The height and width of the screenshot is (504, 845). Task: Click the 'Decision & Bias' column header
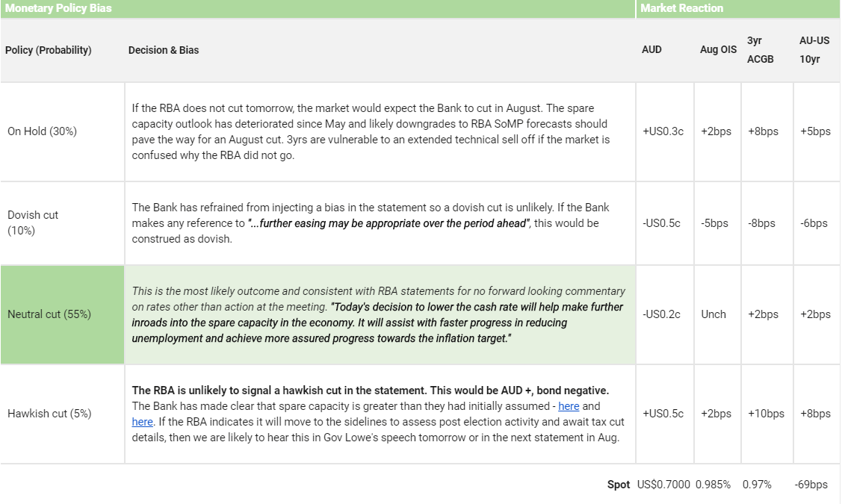tap(164, 50)
